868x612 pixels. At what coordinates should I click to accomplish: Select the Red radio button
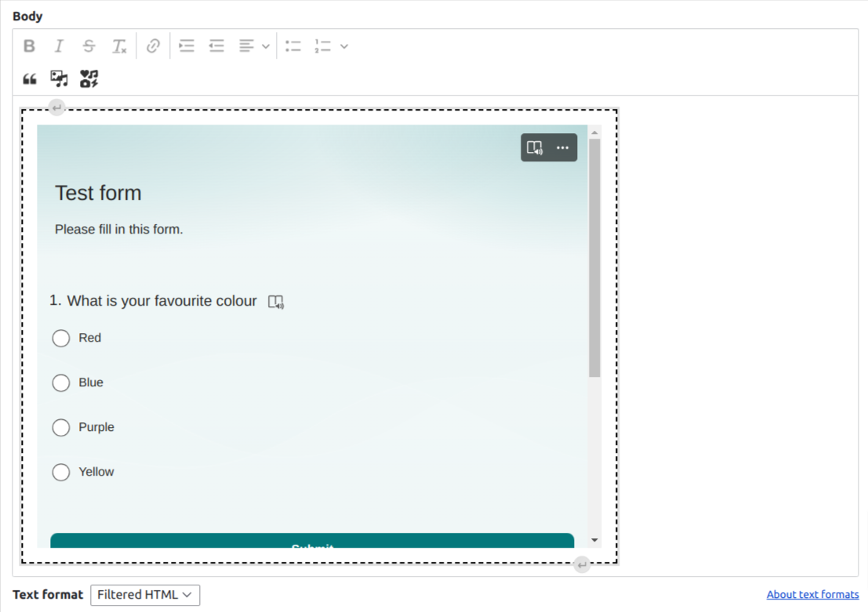tap(60, 338)
